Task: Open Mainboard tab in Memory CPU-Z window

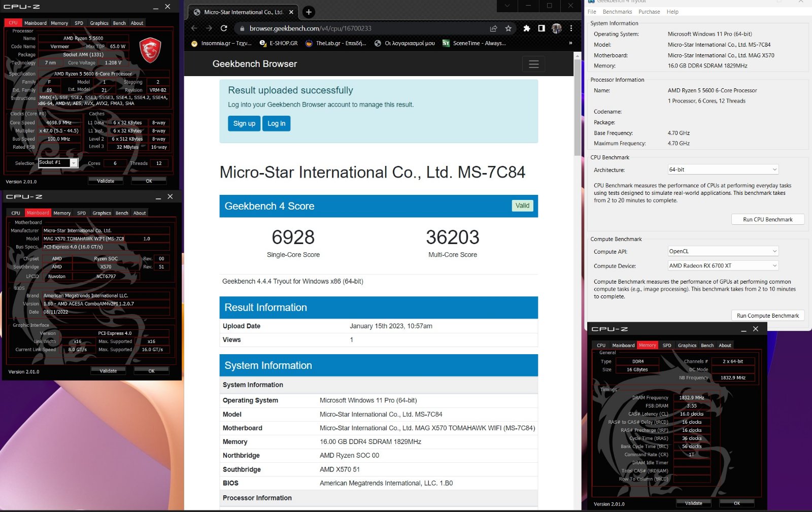Action: (x=623, y=346)
